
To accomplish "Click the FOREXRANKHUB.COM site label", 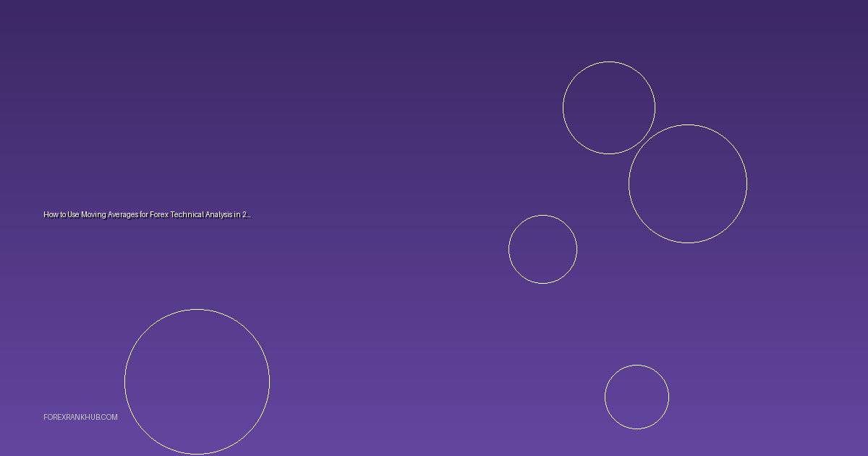I will 80,418.
